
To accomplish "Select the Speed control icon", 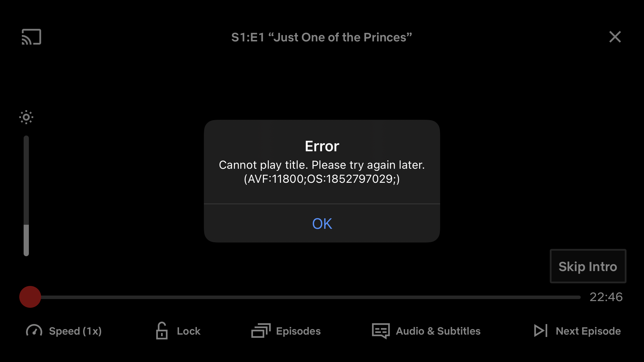I will click(x=34, y=331).
